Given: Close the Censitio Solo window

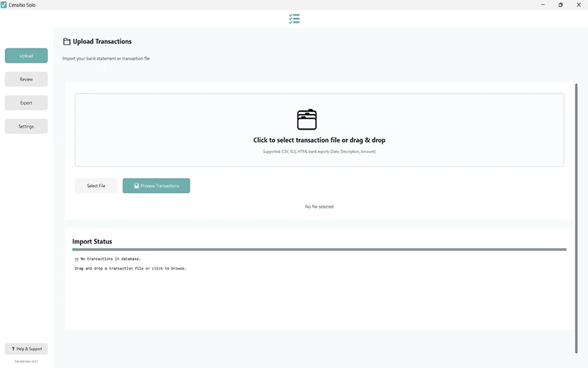Looking at the screenshot, I should point(578,5).
